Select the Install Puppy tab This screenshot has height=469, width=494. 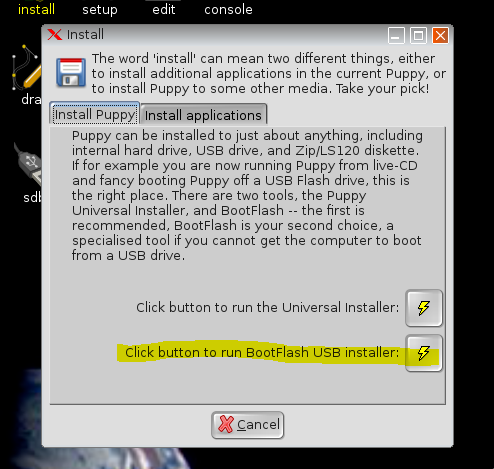coord(95,114)
